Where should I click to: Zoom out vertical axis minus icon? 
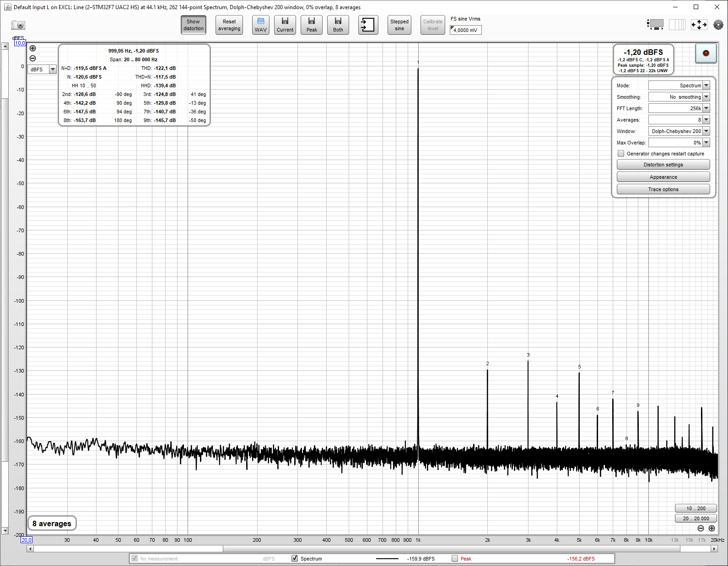coord(33,59)
